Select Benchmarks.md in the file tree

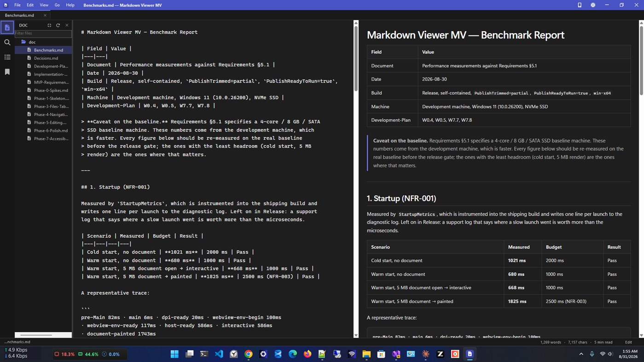(44, 50)
